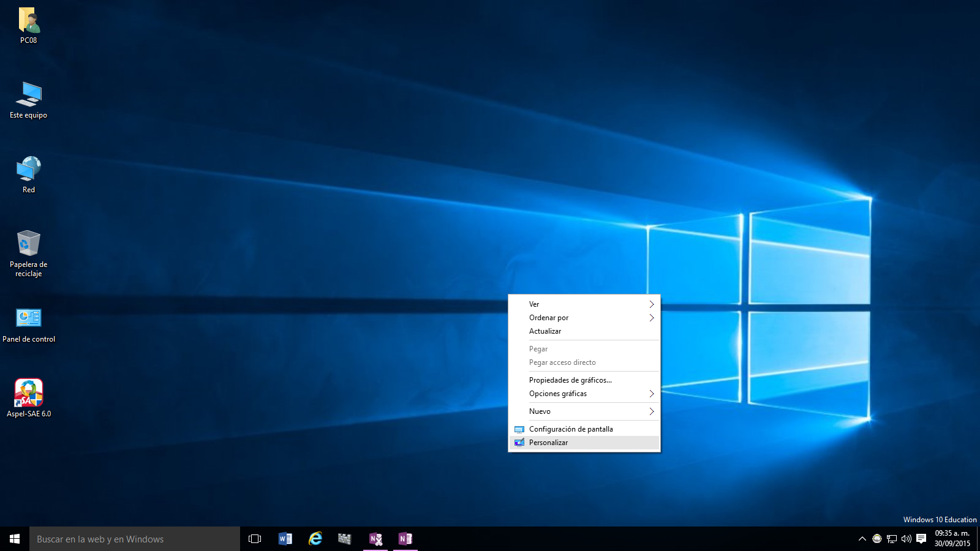980x551 pixels.
Task: Open the Action Center notifications icon
Action: tap(921, 539)
